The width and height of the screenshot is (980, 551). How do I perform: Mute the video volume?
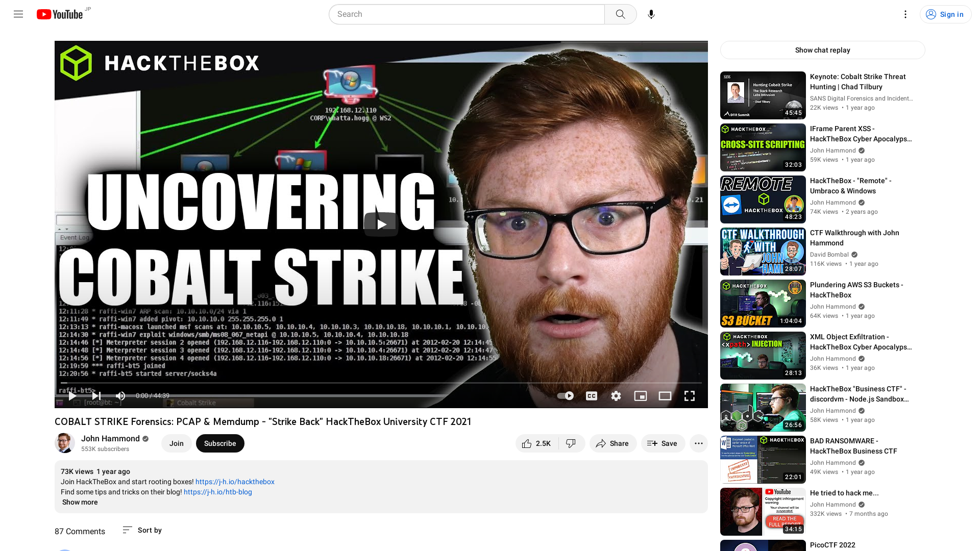120,396
